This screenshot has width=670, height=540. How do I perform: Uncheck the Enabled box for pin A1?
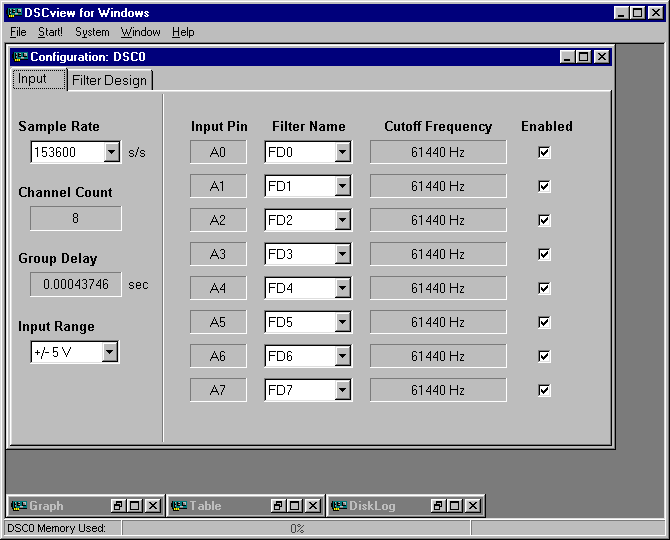pyautogui.click(x=544, y=186)
